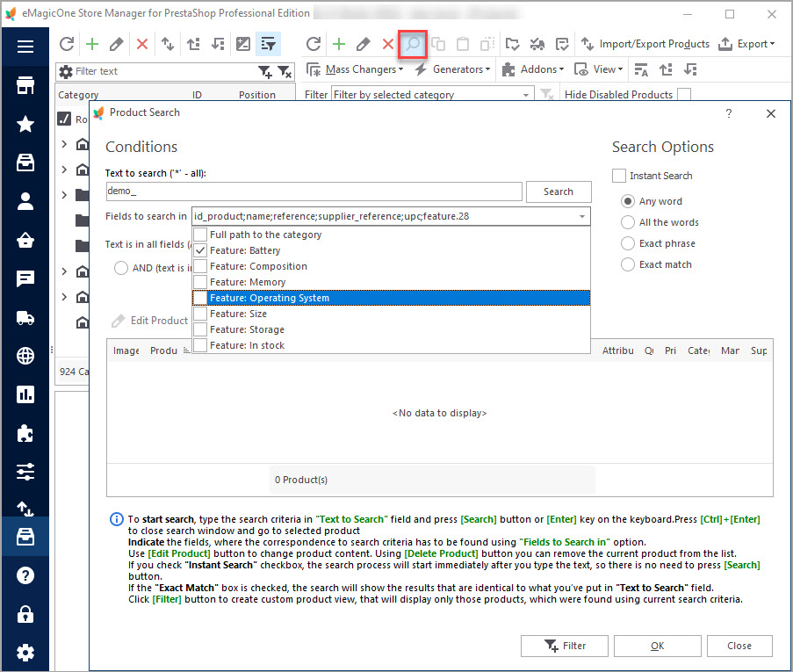Sort by Pri column header

click(x=670, y=350)
